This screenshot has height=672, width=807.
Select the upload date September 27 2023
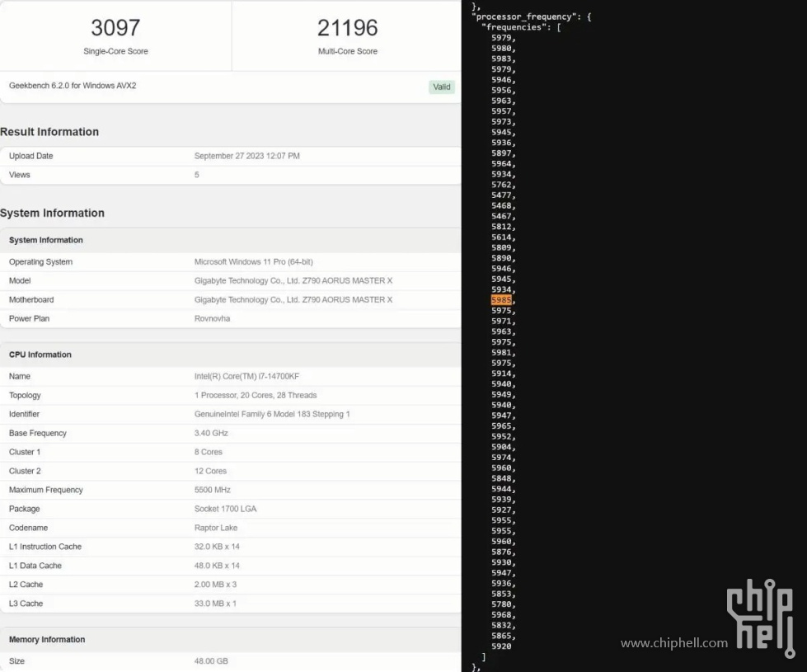(x=247, y=156)
